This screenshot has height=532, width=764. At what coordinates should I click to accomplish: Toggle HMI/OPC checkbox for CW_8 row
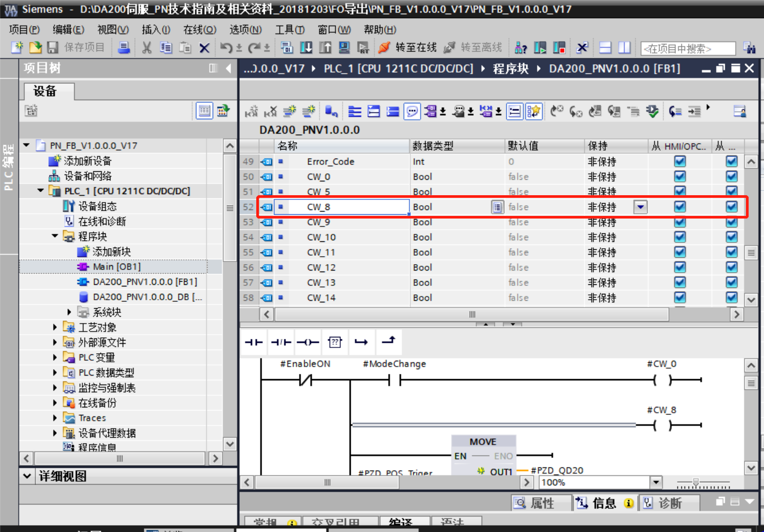point(680,206)
